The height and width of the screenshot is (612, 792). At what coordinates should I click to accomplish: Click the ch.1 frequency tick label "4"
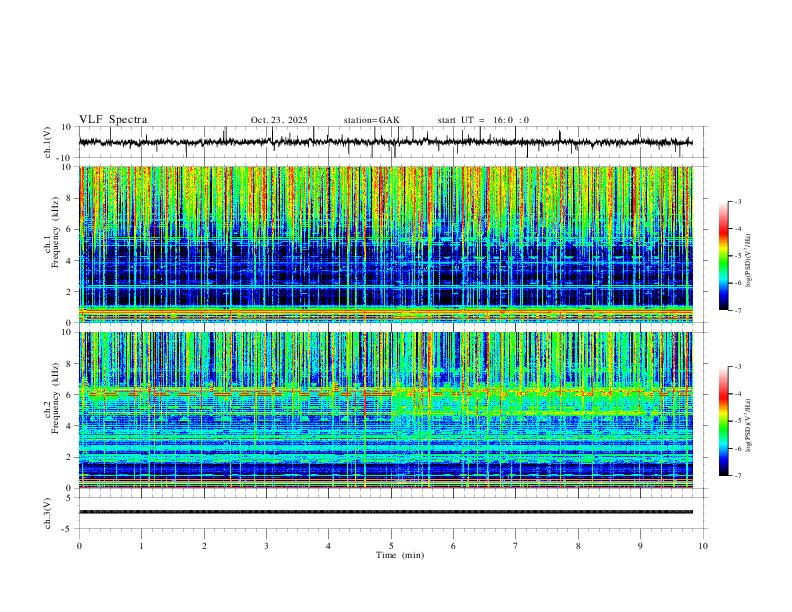tap(69, 261)
